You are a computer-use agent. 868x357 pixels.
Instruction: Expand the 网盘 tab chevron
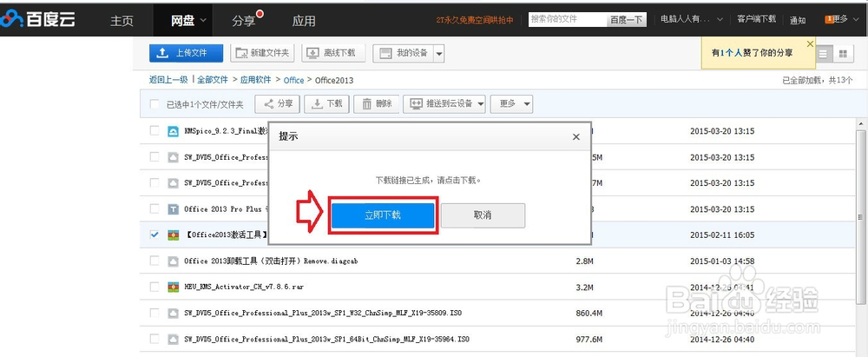[x=202, y=21]
